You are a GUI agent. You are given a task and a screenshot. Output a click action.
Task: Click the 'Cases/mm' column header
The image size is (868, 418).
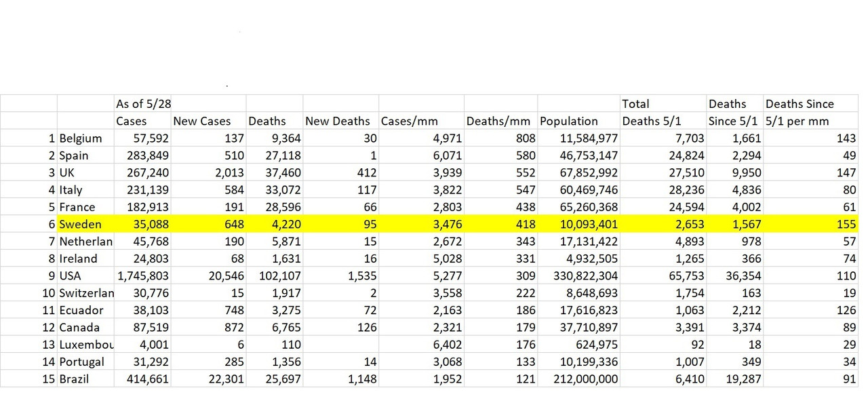(x=421, y=121)
